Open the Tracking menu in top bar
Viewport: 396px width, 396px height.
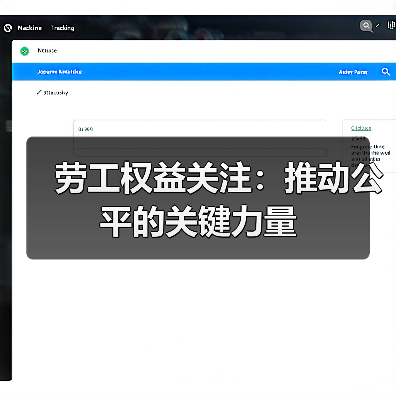[63, 28]
